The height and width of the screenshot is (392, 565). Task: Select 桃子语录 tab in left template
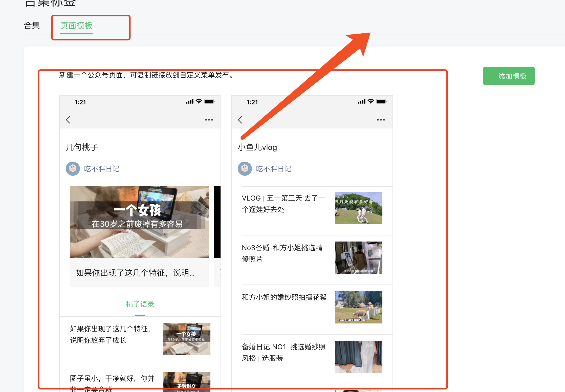(140, 304)
